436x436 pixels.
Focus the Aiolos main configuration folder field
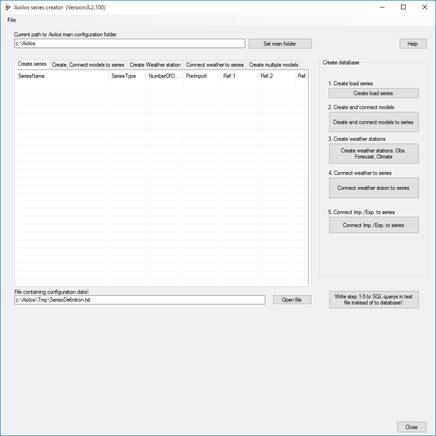pyautogui.click(x=130, y=43)
